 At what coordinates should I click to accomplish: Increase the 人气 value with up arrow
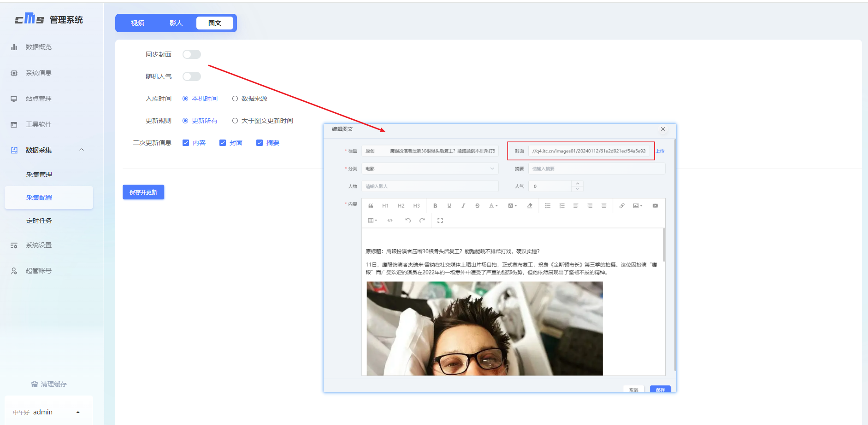coord(578,183)
